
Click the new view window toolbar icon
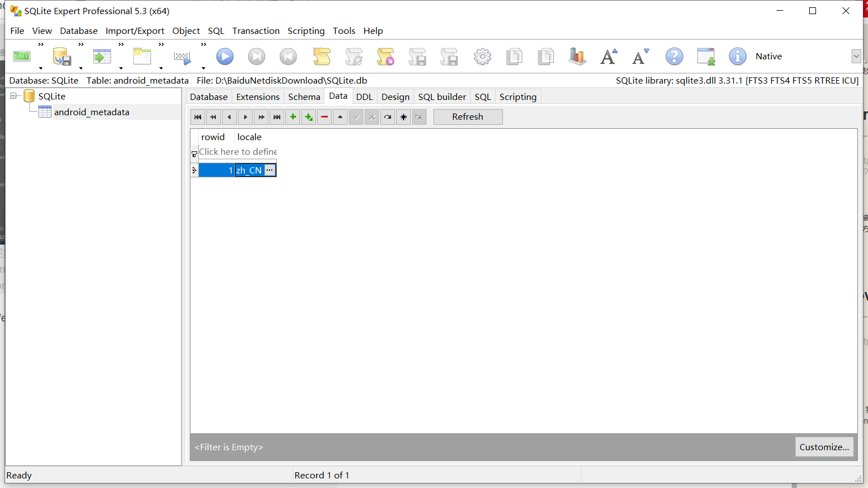[142, 56]
